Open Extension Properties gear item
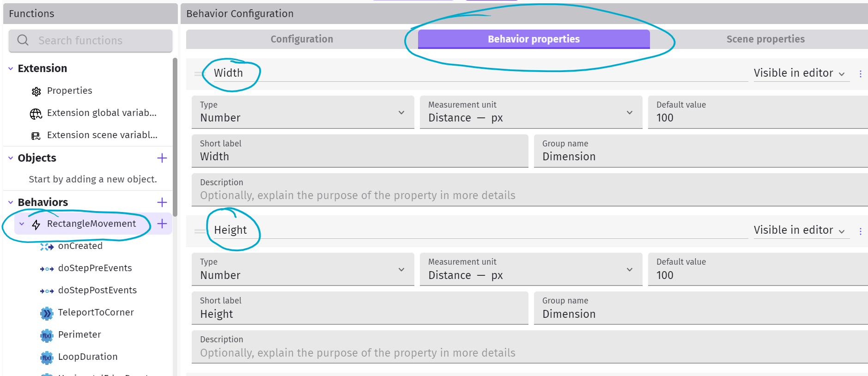Screen dimensions: 868x376 click(36, 91)
